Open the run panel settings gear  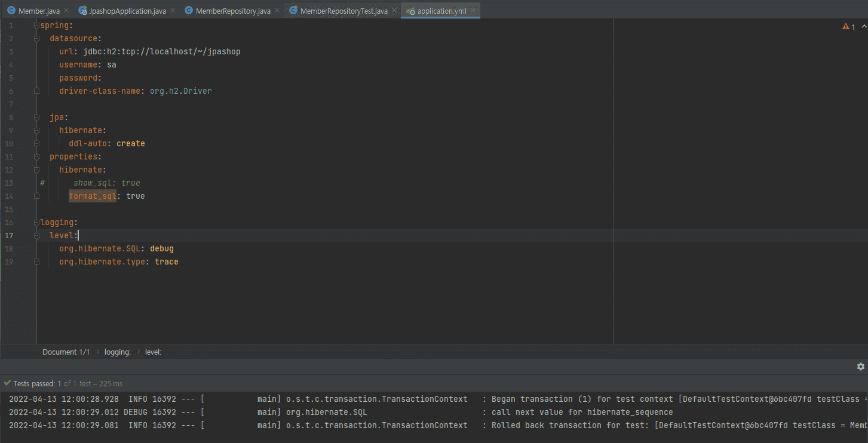click(860, 367)
